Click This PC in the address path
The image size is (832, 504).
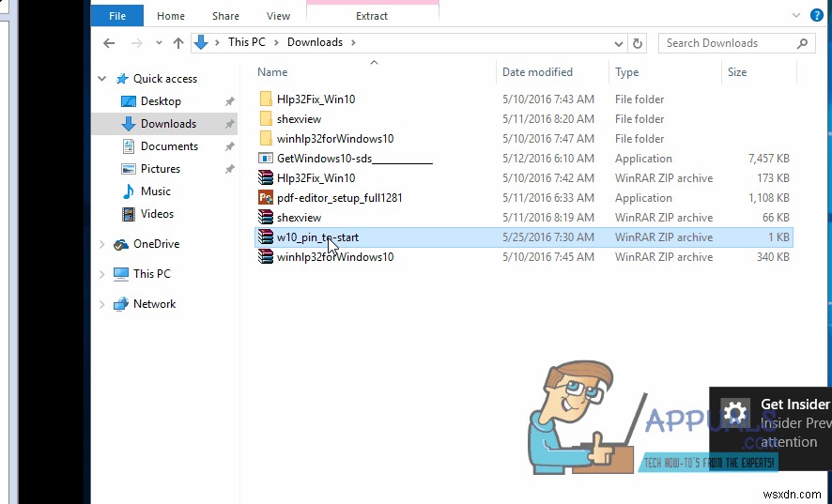(x=247, y=42)
